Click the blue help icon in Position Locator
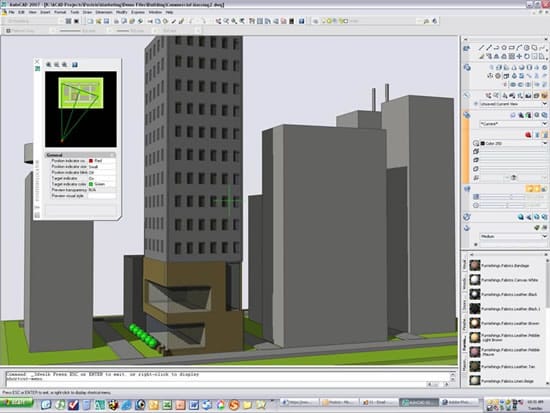550x413 pixels. click(x=75, y=65)
